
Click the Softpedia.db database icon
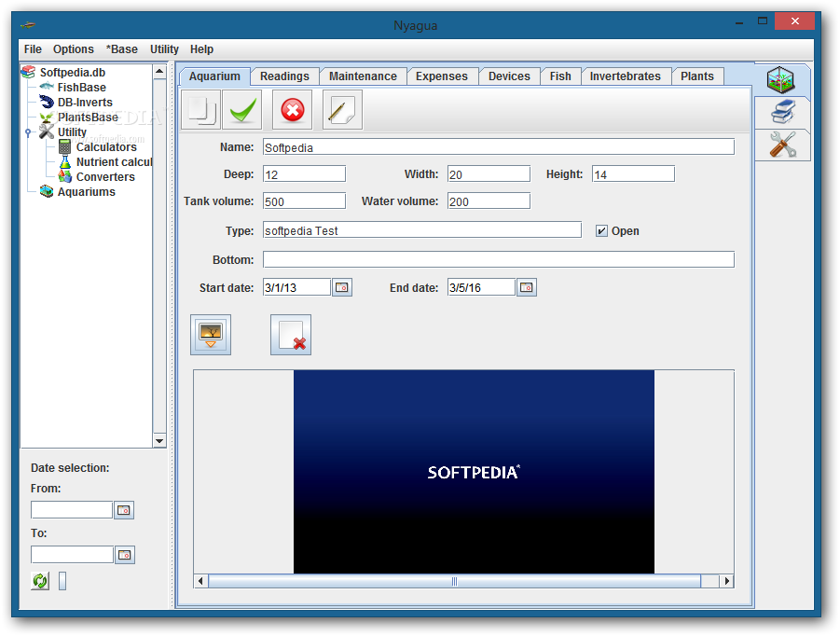coord(28,73)
